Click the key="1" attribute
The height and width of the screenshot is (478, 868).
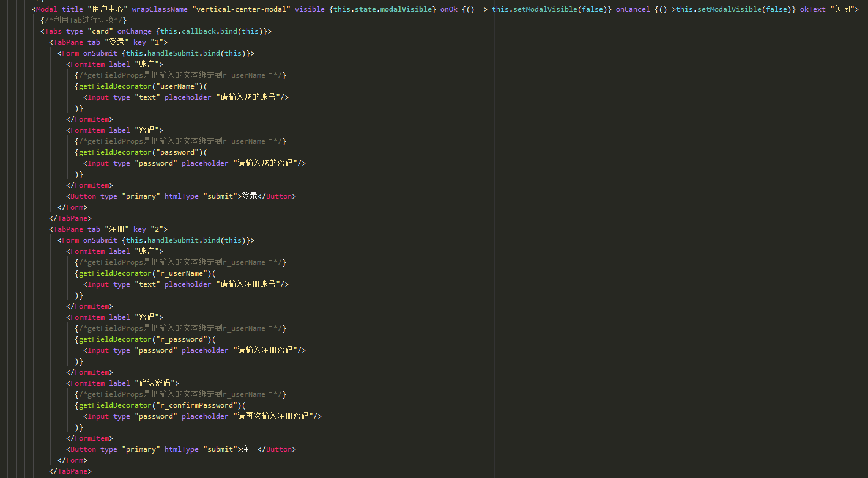coord(148,42)
